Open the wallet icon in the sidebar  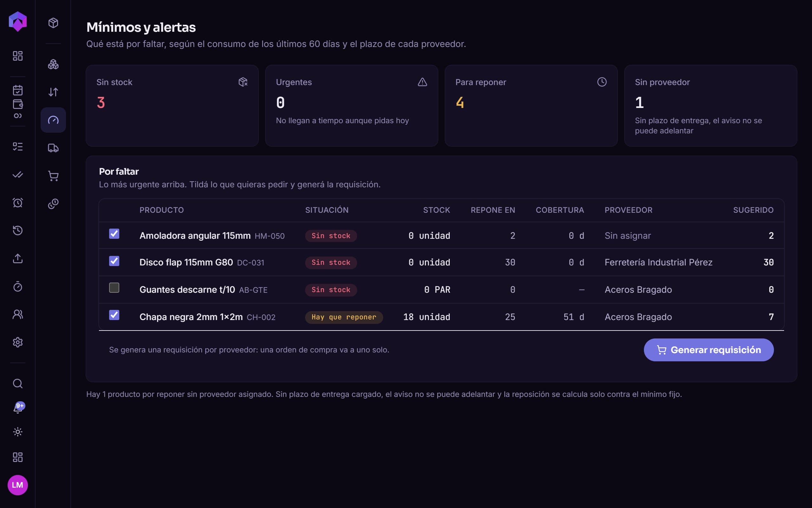click(17, 104)
